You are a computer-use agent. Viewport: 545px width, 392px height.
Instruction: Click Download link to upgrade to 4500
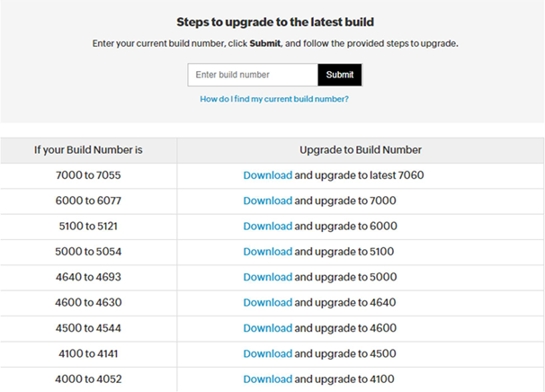click(x=268, y=353)
